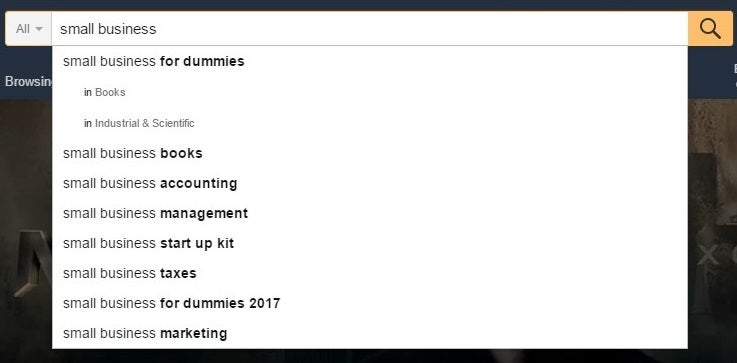Click the magnifying glass search button
The width and height of the screenshot is (737, 363).
710,29
